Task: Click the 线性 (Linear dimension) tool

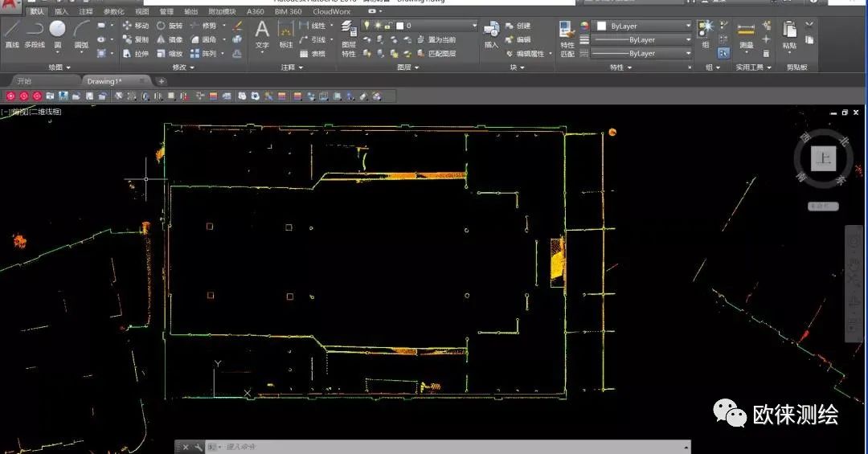Action: pos(313,26)
